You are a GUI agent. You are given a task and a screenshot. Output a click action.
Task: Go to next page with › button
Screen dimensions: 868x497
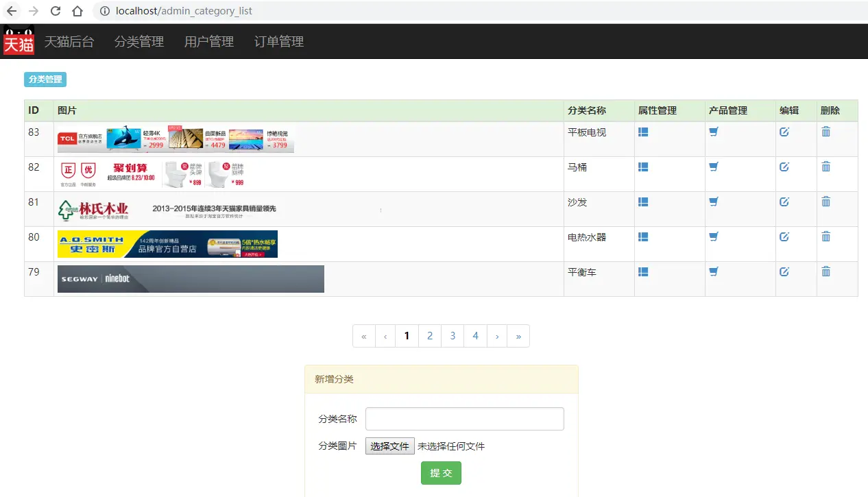pyautogui.click(x=497, y=336)
